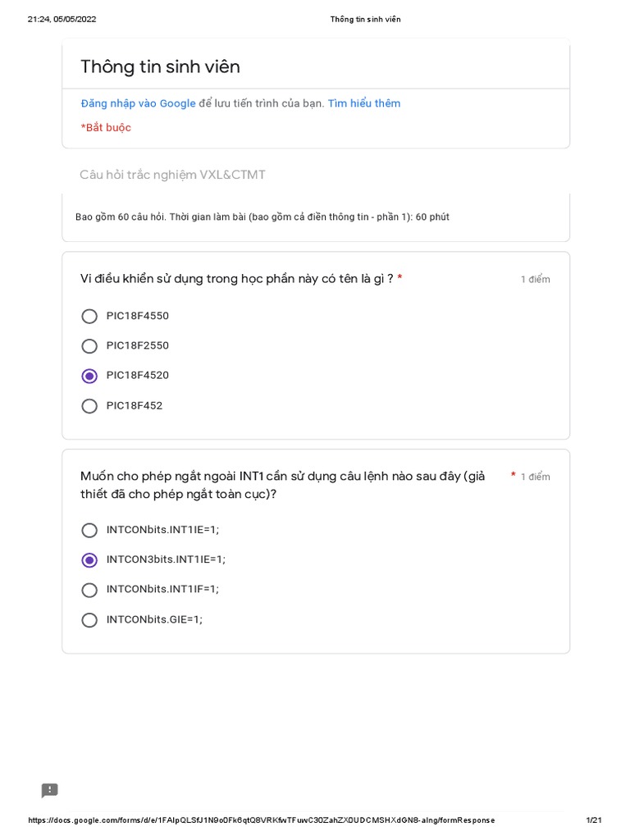Click the Tìm hiểu thêm link
The width and height of the screenshot is (630, 840).
point(364,103)
